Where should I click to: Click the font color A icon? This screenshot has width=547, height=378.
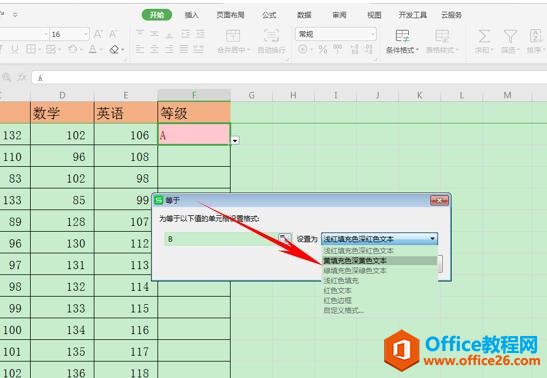click(92, 49)
